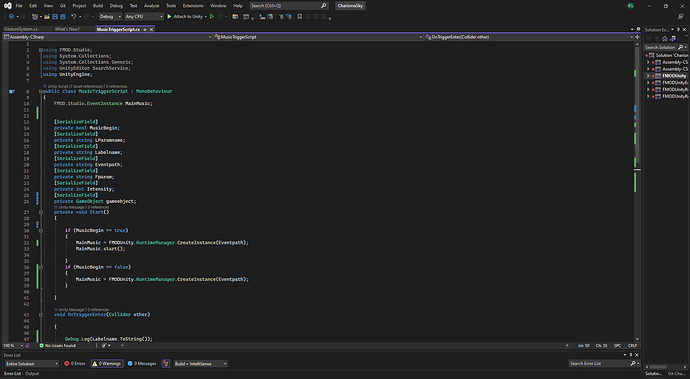
Task: Switch to the What's New? tab
Action: pos(67,29)
